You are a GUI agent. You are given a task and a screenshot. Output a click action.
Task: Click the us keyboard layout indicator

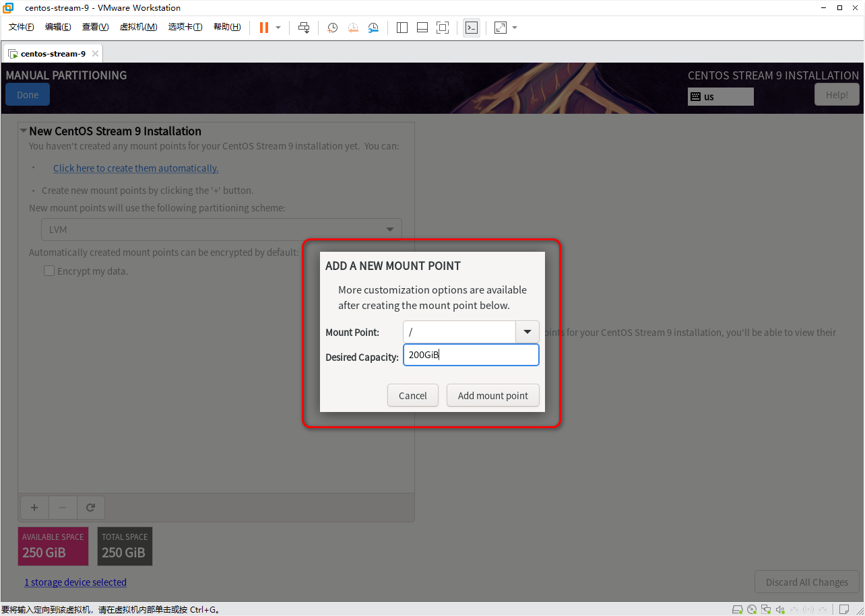[721, 97]
